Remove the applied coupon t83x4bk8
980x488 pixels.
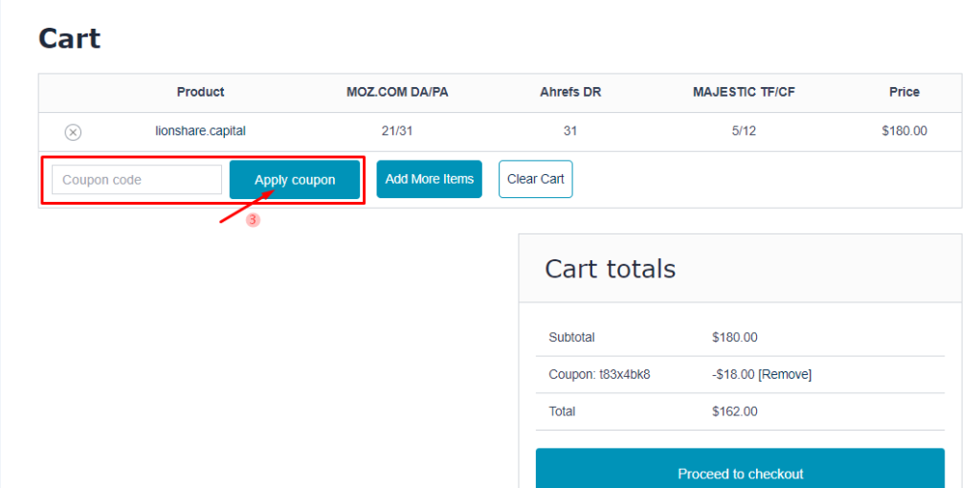point(785,374)
